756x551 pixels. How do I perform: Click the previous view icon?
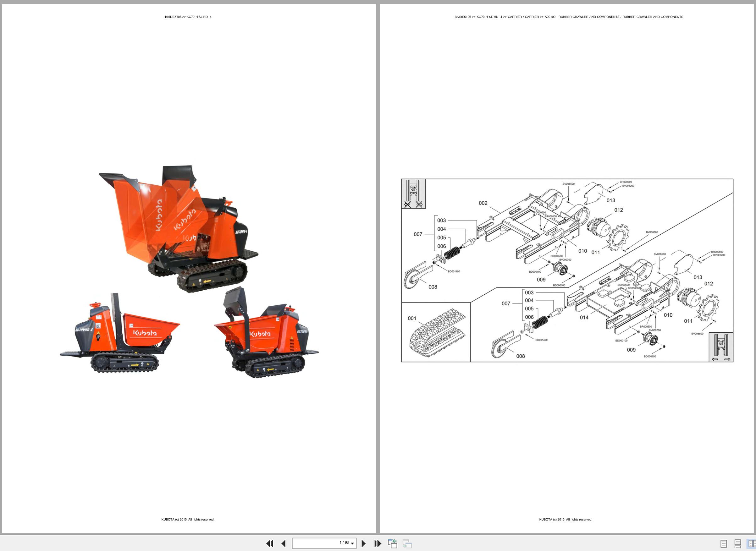pos(393,543)
